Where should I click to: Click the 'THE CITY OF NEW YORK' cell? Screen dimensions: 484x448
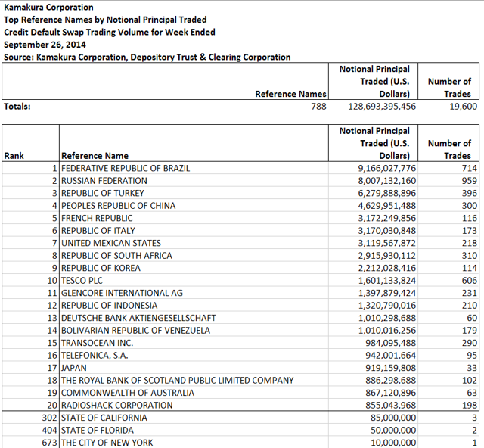pyautogui.click(x=194, y=443)
